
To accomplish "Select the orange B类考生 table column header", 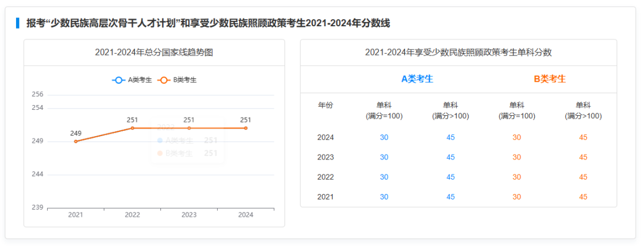I will coord(549,79).
